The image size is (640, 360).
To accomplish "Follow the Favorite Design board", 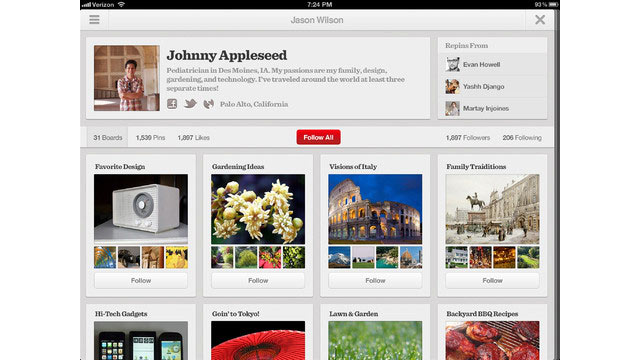I will point(141,280).
